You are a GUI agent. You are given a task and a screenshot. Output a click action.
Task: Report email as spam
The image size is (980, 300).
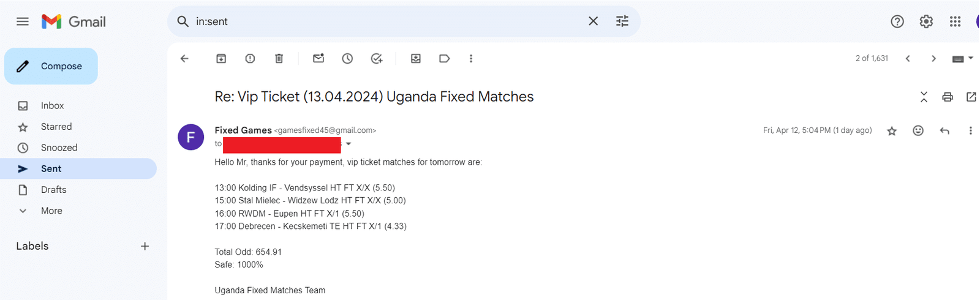(x=250, y=59)
